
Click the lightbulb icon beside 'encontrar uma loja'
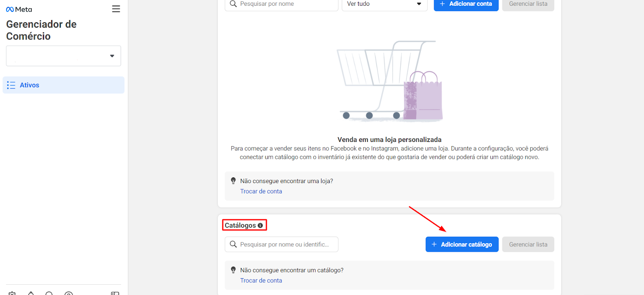(x=233, y=181)
